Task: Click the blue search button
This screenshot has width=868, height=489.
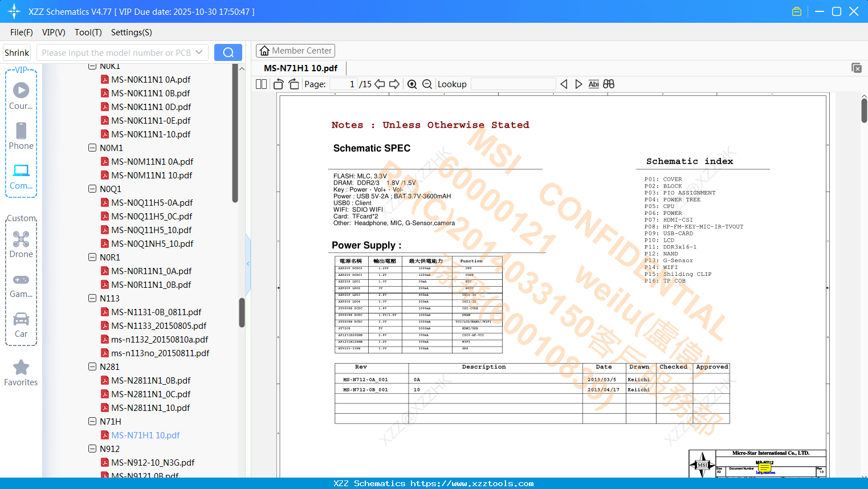Action: click(x=228, y=52)
